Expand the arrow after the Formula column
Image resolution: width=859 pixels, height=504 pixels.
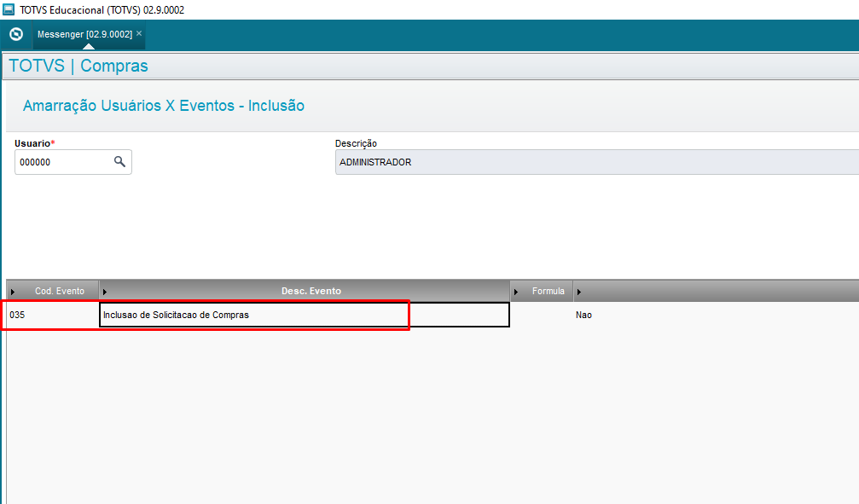click(x=578, y=292)
